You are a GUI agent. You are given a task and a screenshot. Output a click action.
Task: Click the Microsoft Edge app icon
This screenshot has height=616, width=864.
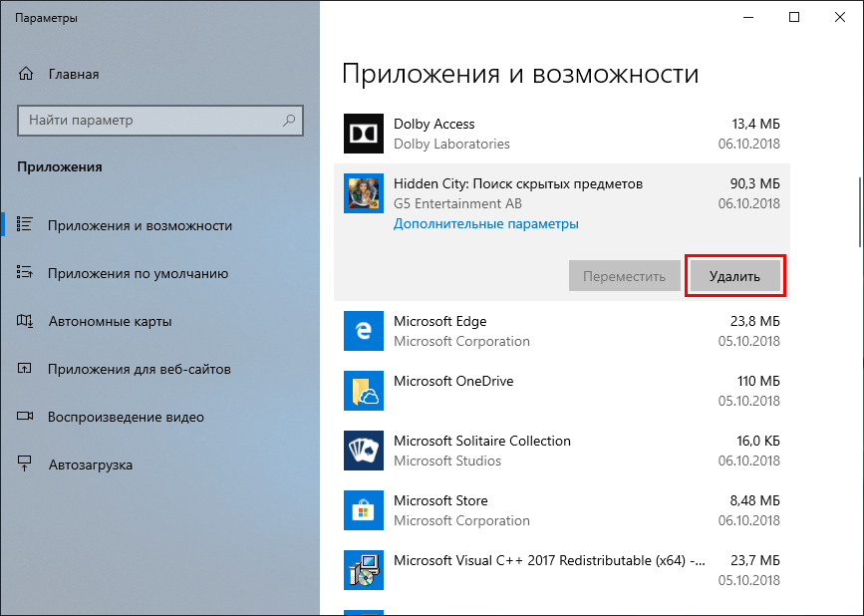tap(364, 331)
